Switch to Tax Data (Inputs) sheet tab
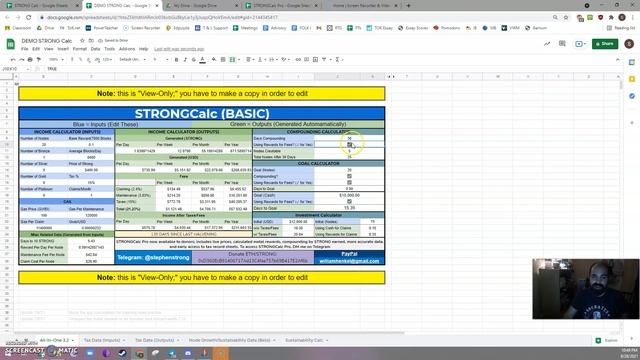640x360 pixels. (x=102, y=340)
